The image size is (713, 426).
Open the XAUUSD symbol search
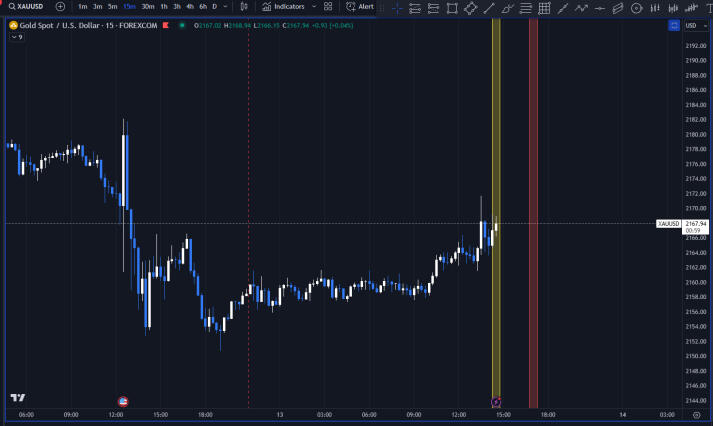click(28, 6)
